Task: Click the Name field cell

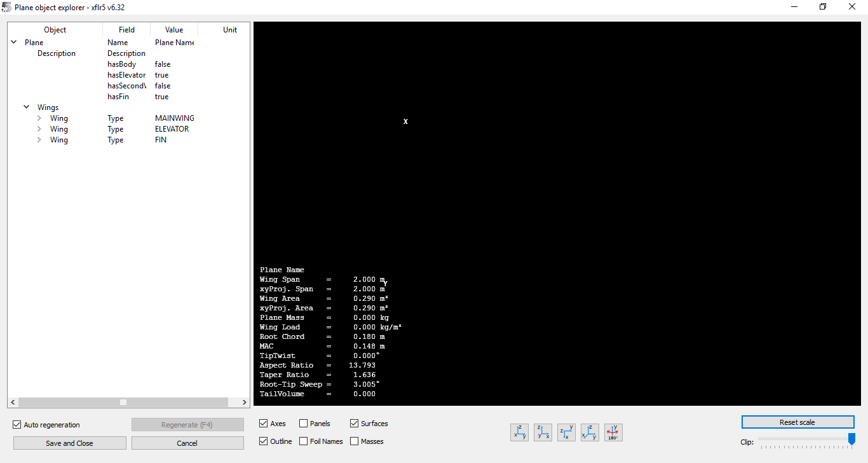Action: pos(118,43)
